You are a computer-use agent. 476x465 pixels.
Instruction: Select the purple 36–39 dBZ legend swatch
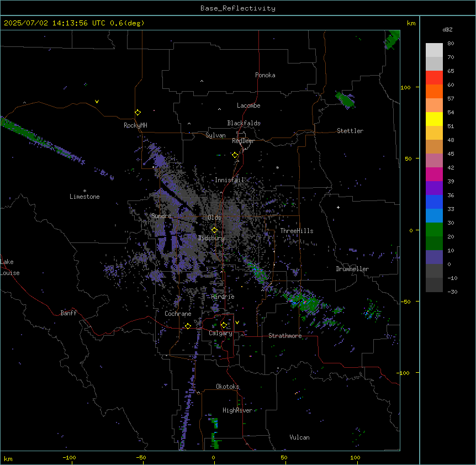pyautogui.click(x=434, y=188)
